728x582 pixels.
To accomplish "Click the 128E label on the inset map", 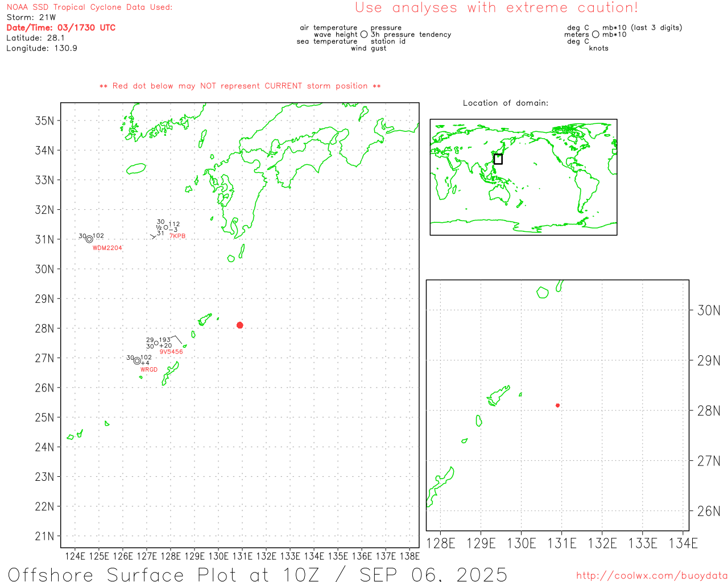I will point(441,543).
